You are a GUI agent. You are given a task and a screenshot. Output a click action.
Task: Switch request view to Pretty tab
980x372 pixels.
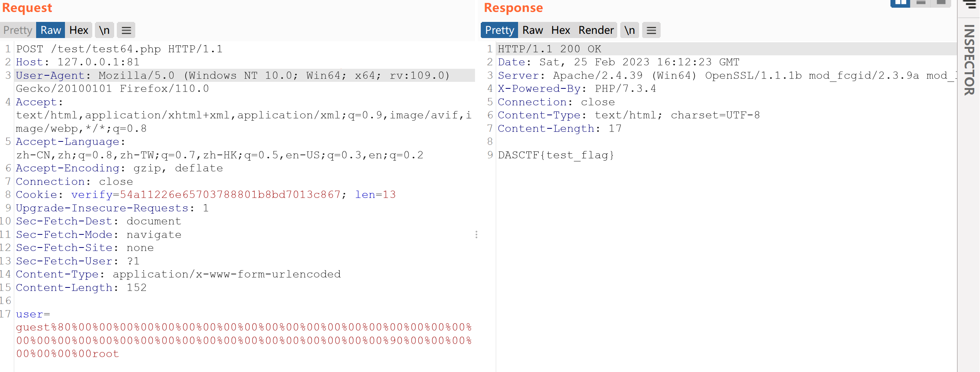18,30
